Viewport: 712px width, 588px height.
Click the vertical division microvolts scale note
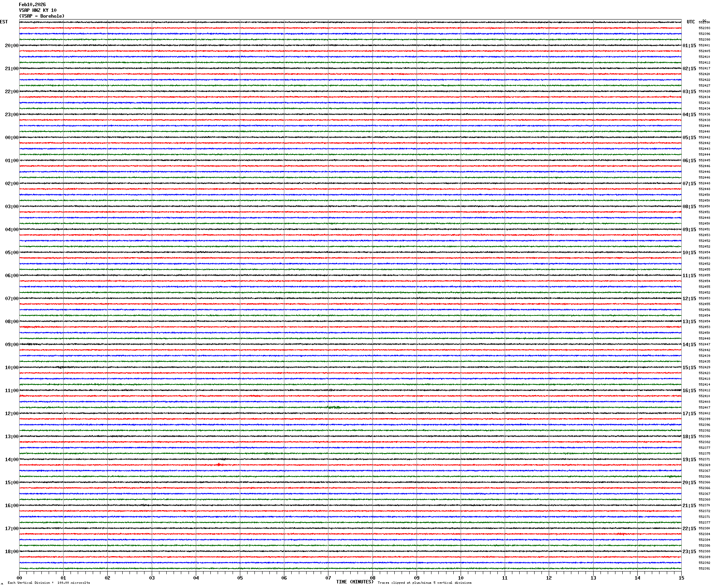click(49, 583)
